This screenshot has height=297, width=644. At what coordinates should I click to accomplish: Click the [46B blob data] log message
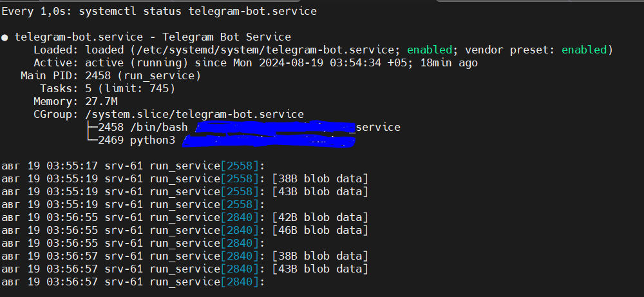320,231
